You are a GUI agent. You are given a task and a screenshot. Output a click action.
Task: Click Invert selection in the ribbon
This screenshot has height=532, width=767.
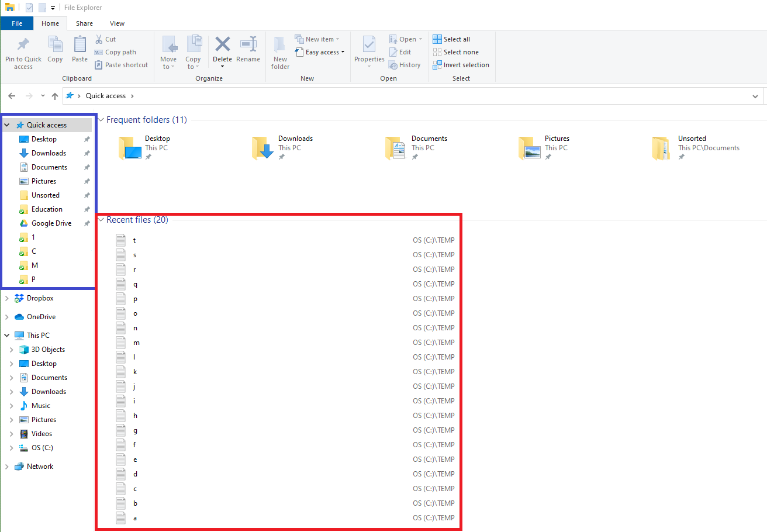[x=461, y=65]
